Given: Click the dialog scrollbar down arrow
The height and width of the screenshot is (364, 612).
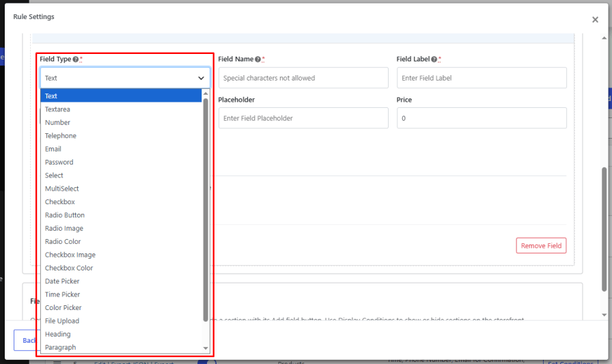Looking at the screenshot, I should point(604,315).
